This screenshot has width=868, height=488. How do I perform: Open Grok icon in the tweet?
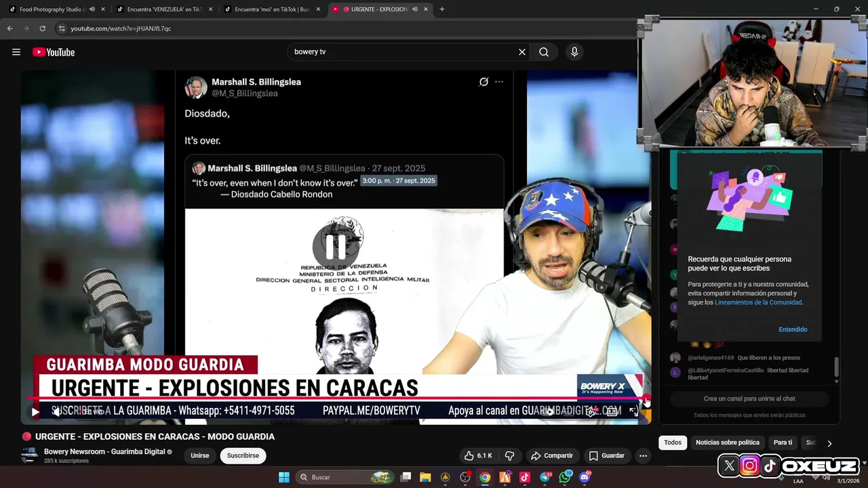[484, 82]
